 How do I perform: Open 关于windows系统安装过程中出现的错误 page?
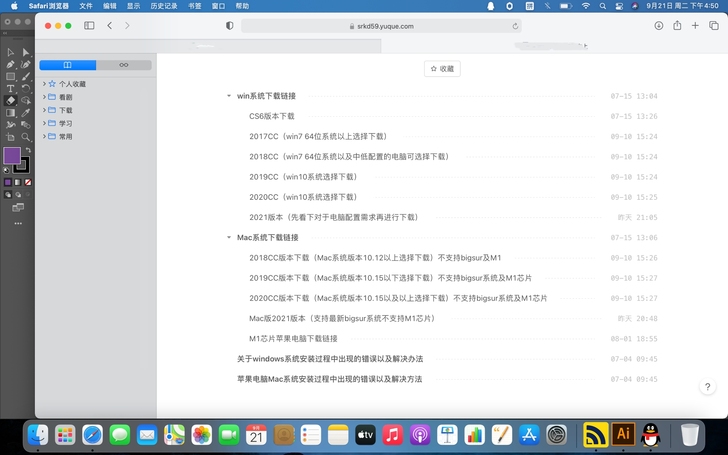[330, 359]
